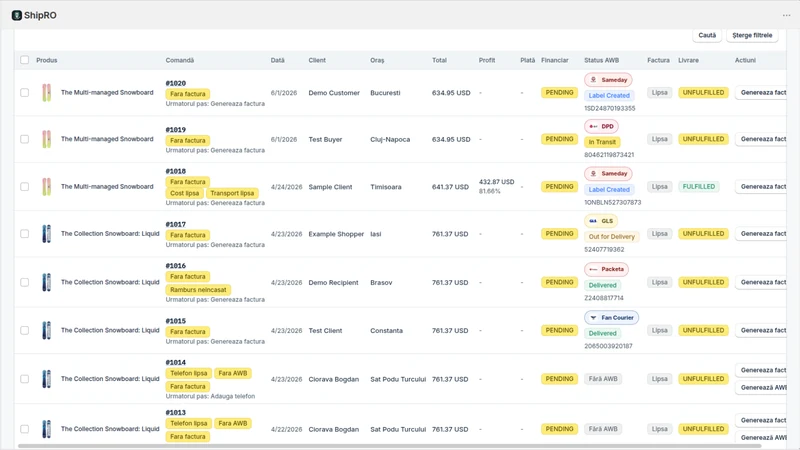This screenshot has height=450, width=800.
Task: Click Packeta courier badge for order #1016
Action: click(606, 269)
